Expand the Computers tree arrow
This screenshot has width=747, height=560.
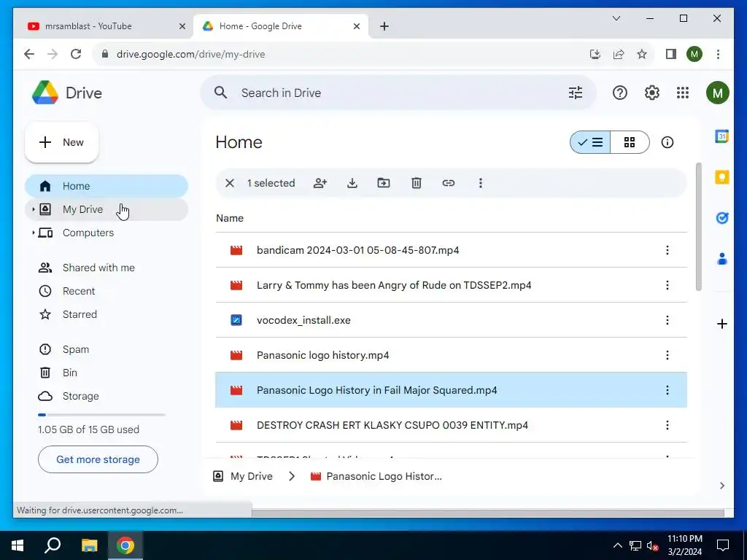click(34, 233)
